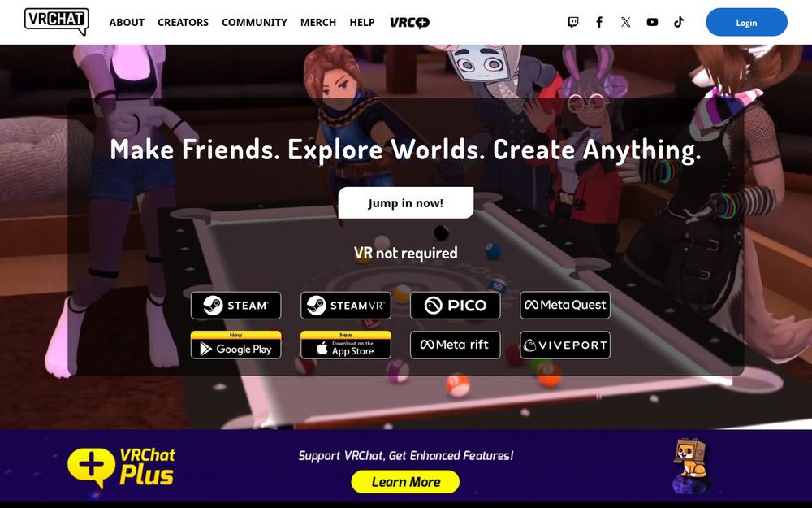The image size is (812, 508).
Task: Open VRChat's Twitch channel icon
Action: (x=572, y=22)
